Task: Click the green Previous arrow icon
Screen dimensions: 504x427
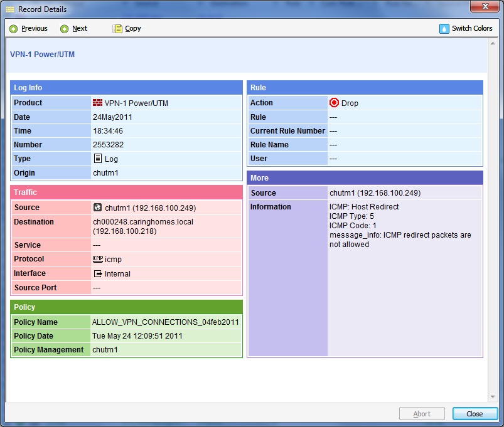Action: click(14, 29)
